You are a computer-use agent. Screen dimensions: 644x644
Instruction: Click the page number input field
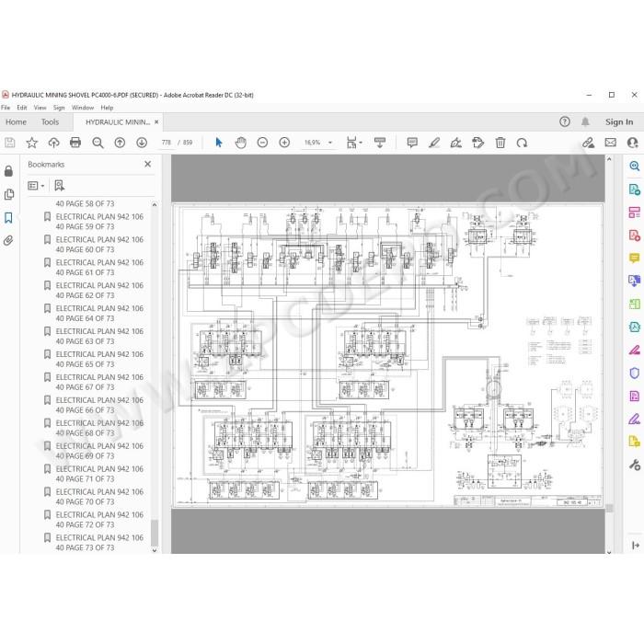click(x=167, y=143)
